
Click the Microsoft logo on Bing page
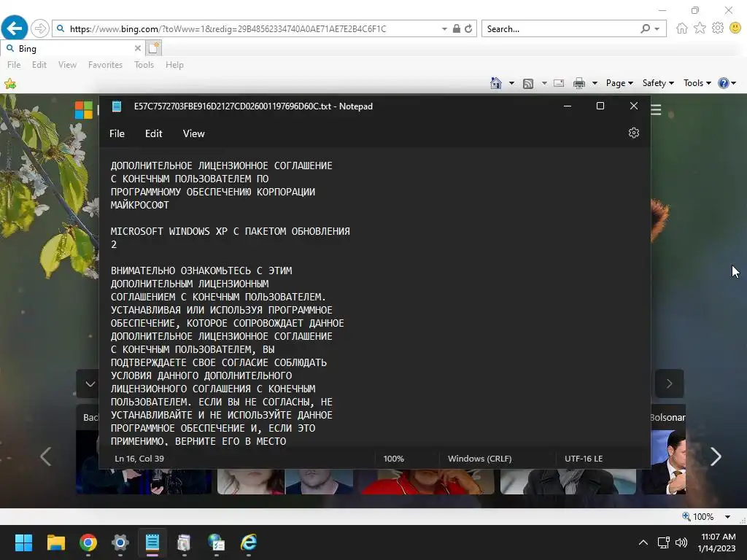84,110
